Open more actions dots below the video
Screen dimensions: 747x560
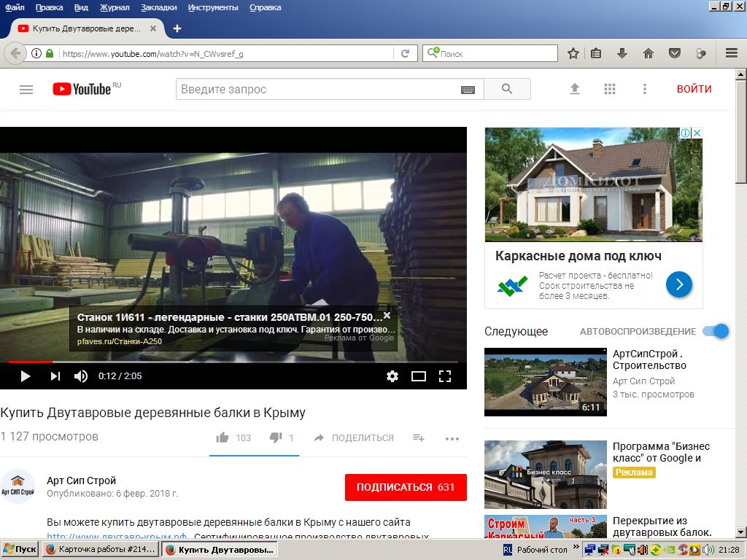coord(452,438)
